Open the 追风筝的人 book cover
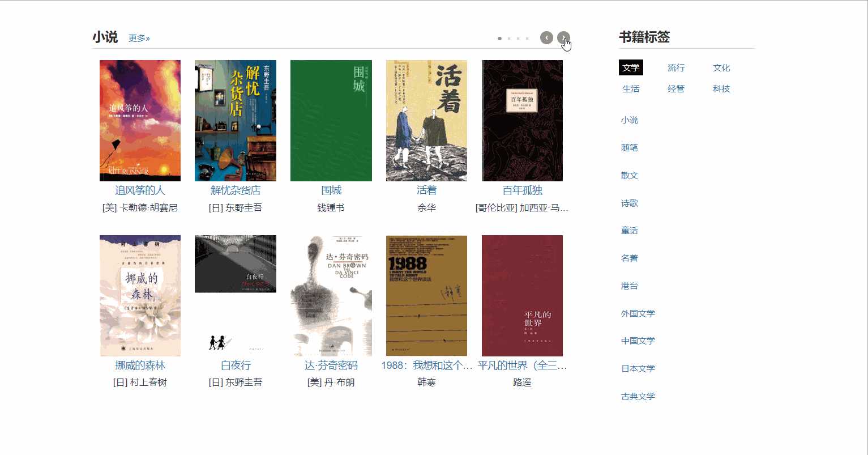This screenshot has width=868, height=455. coord(140,121)
